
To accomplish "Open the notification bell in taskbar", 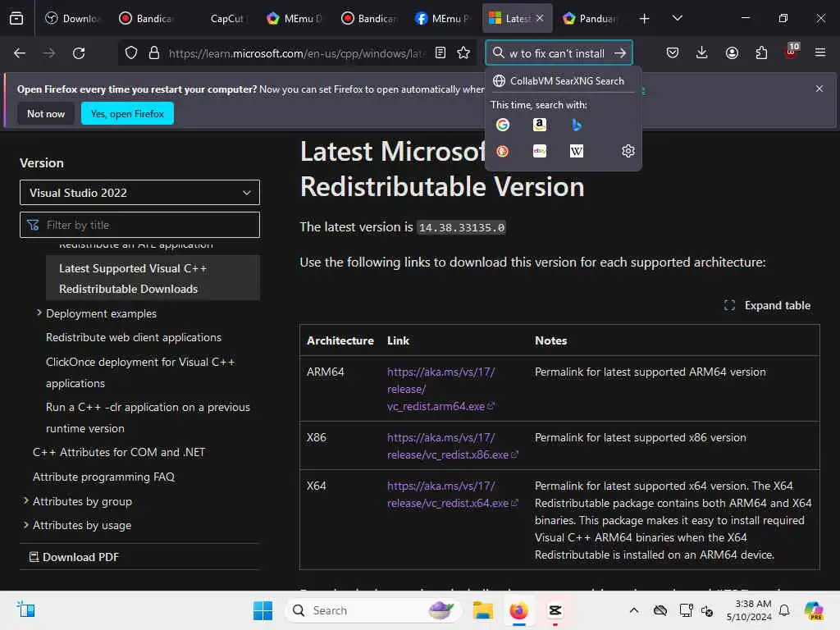I will coord(784,610).
